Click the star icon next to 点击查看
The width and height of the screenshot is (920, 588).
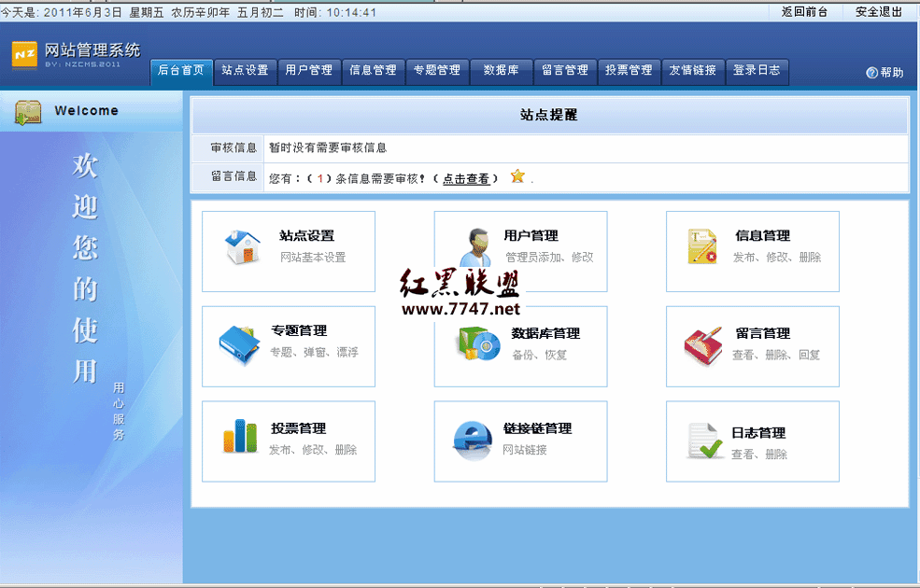coord(517,175)
